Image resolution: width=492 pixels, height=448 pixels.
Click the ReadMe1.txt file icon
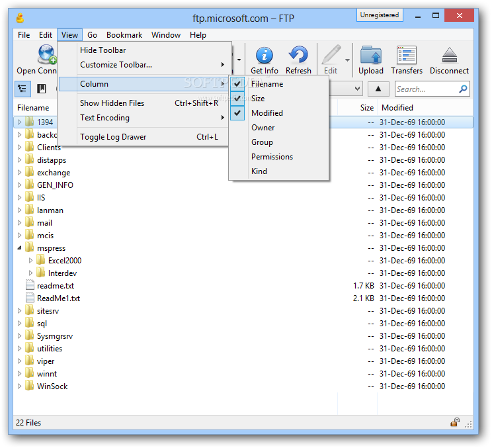[30, 298]
